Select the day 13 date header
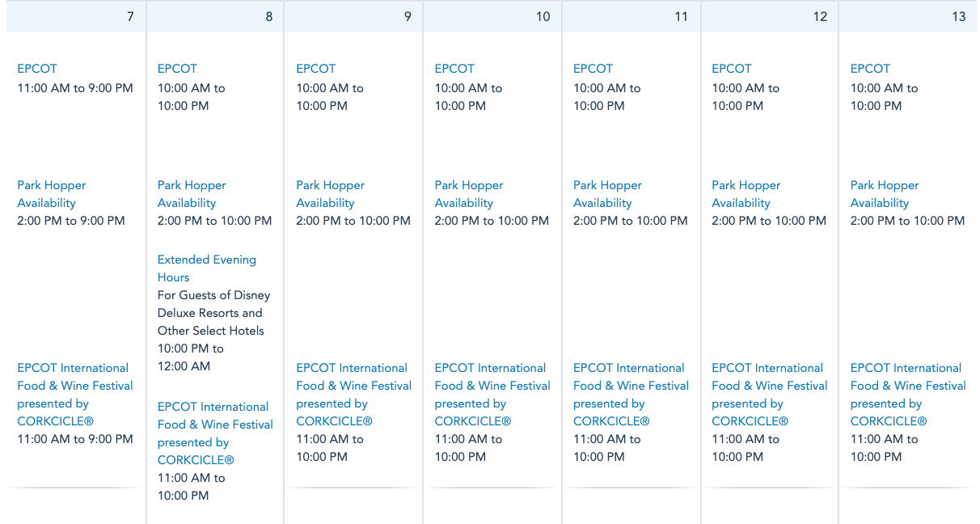980x524 pixels. (x=958, y=17)
